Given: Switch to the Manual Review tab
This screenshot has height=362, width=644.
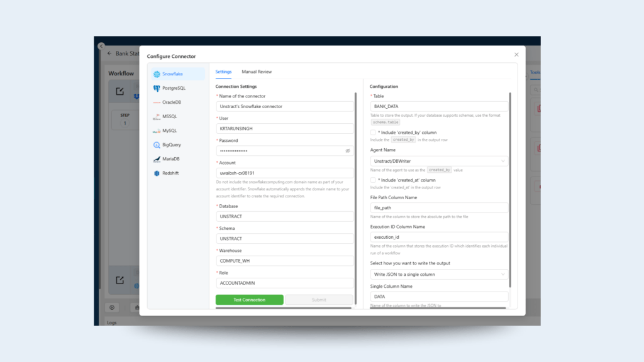Looking at the screenshot, I should [x=257, y=72].
